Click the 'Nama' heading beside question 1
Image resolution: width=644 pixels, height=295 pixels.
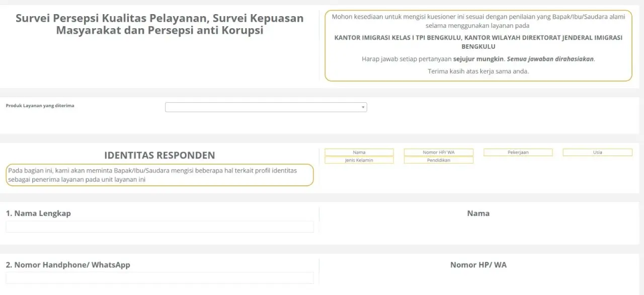478,213
